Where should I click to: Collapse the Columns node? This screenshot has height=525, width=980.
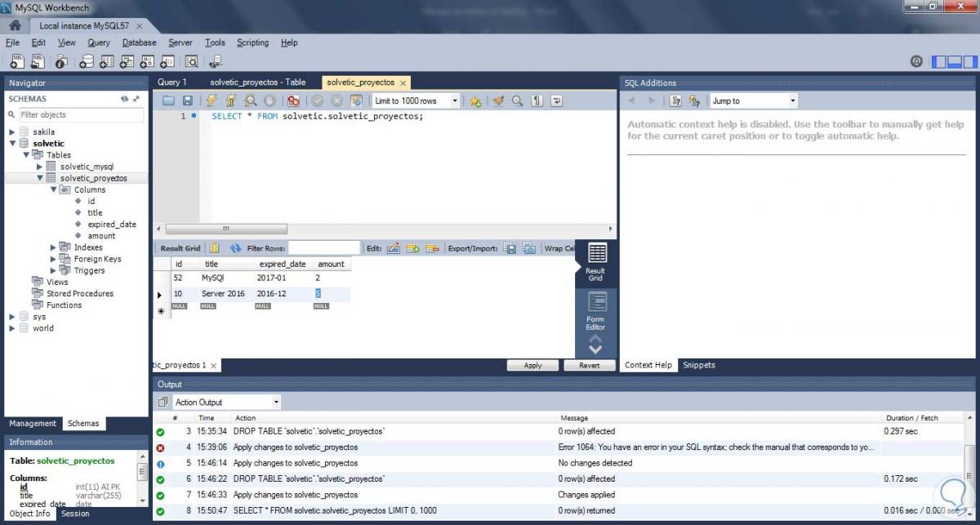pyautogui.click(x=53, y=189)
